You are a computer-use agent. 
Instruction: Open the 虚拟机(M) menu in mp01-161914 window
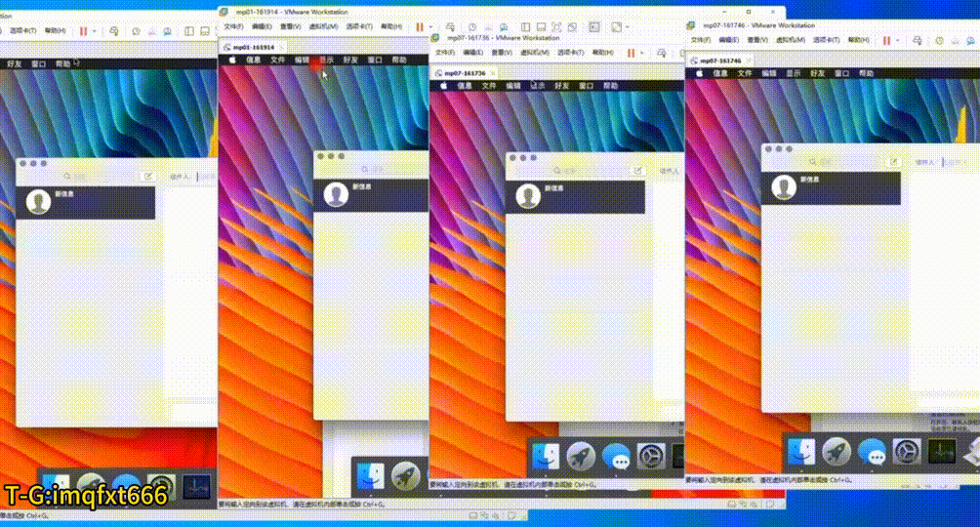coord(323,27)
